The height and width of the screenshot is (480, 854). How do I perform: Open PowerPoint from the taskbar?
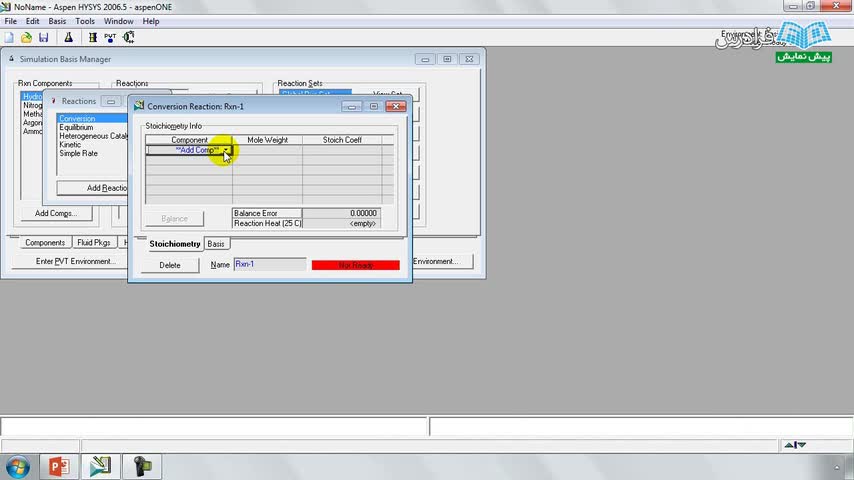pyautogui.click(x=59, y=466)
